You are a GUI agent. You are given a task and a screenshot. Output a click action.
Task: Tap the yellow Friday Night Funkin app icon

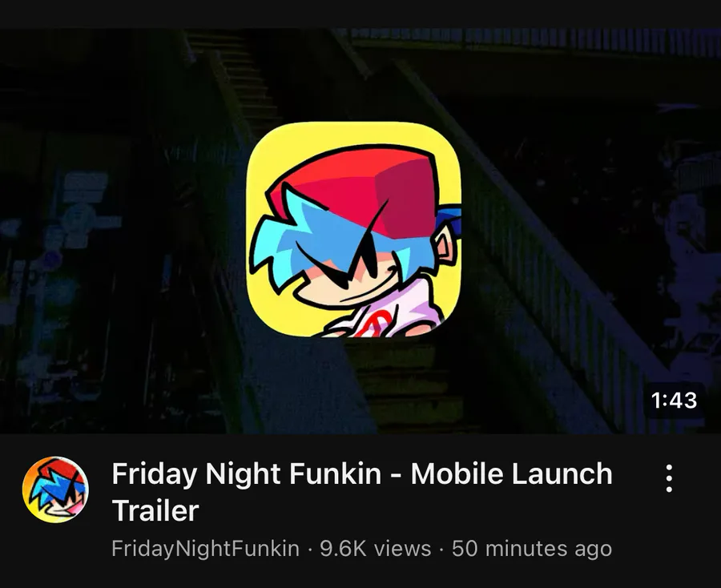(353, 229)
